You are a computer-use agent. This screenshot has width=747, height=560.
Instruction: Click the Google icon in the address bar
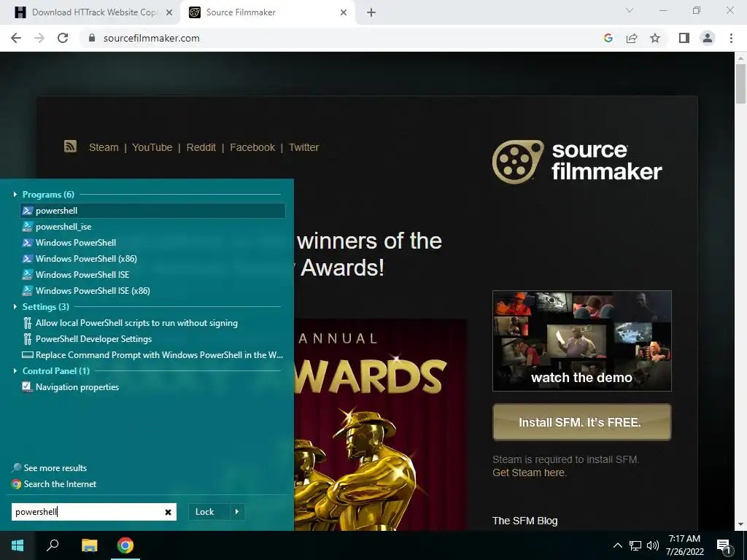pyautogui.click(x=608, y=38)
